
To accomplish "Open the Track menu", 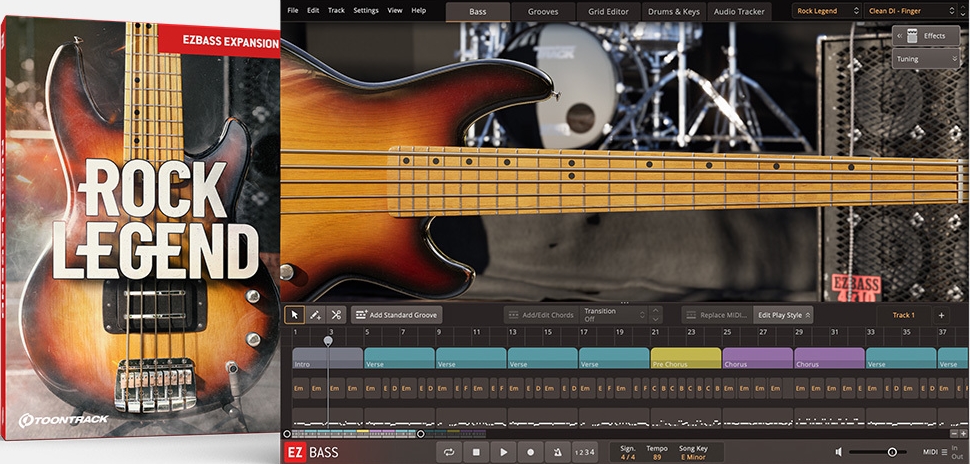I will [336, 11].
